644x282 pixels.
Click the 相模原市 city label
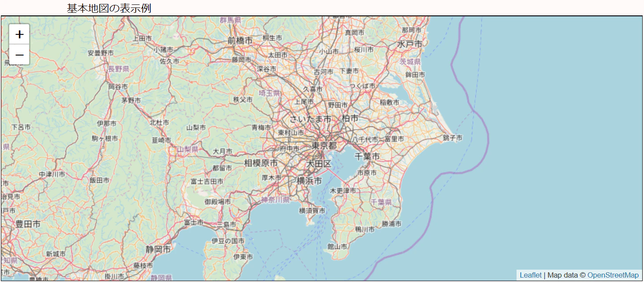coord(261,163)
